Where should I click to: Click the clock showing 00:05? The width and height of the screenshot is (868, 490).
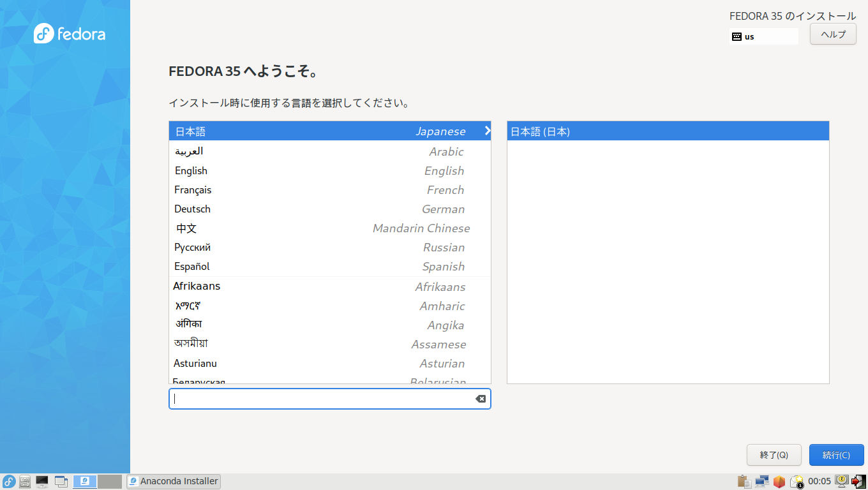click(819, 481)
